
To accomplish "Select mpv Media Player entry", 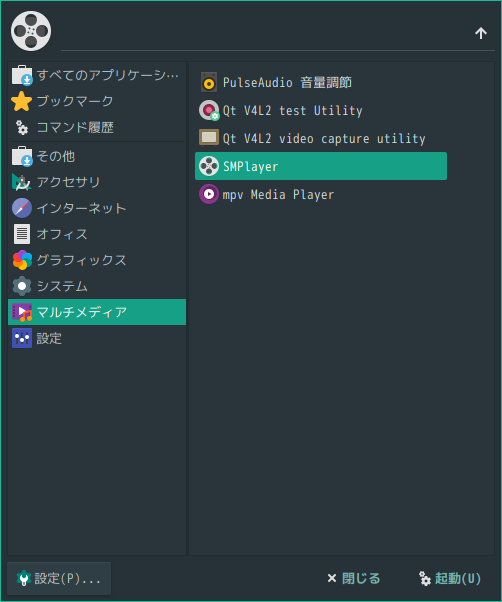I will (321, 194).
